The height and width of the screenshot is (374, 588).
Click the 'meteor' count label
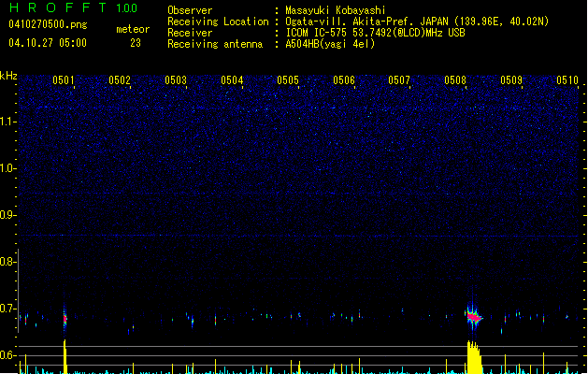(133, 29)
